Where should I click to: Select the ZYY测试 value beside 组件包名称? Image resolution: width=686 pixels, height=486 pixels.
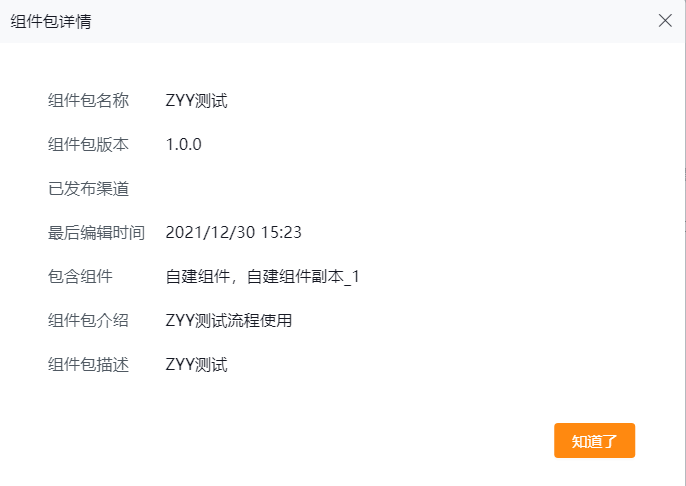197,100
